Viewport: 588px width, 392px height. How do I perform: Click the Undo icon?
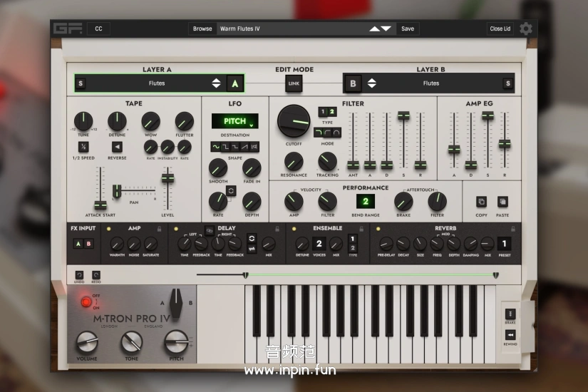(x=79, y=275)
